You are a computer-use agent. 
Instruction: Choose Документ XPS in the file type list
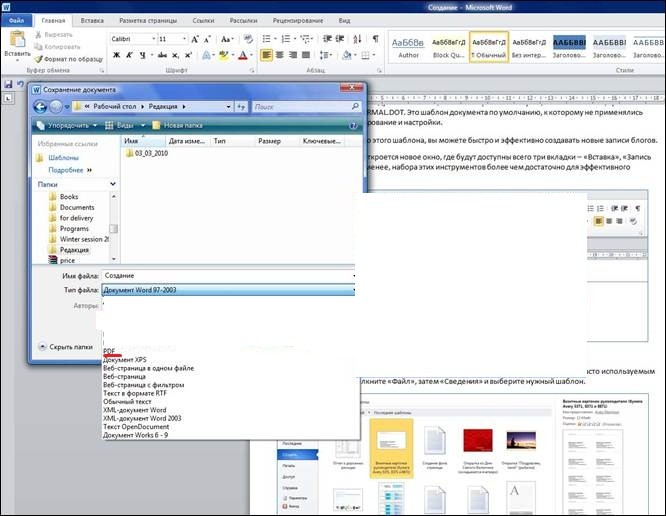124,360
